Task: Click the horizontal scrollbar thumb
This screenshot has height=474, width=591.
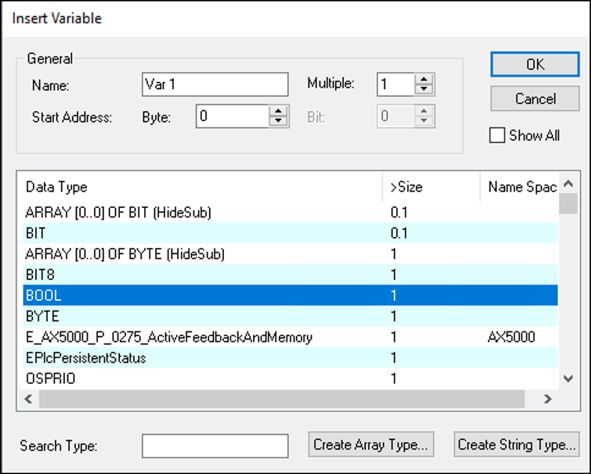Action: (282, 399)
